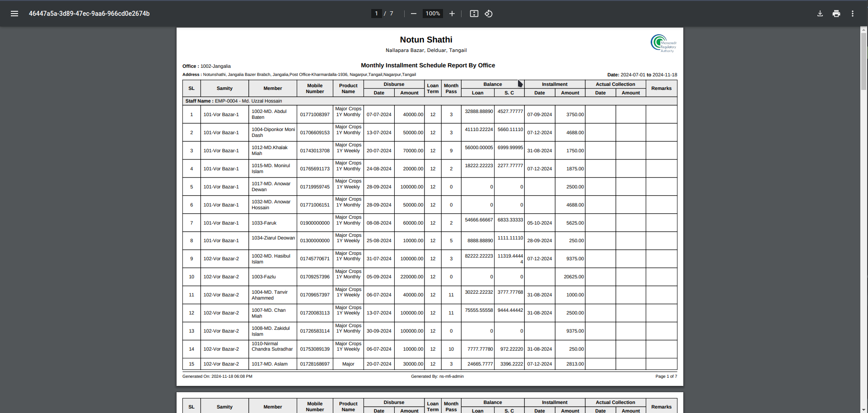Edit the 100% zoom level field
This screenshot has height=413, width=868.
click(x=433, y=14)
